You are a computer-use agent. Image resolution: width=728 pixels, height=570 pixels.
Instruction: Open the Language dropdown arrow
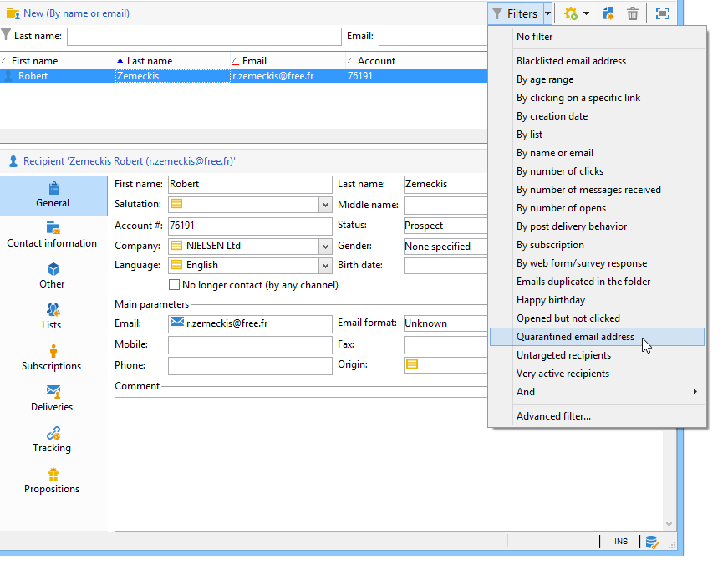pyautogui.click(x=325, y=266)
